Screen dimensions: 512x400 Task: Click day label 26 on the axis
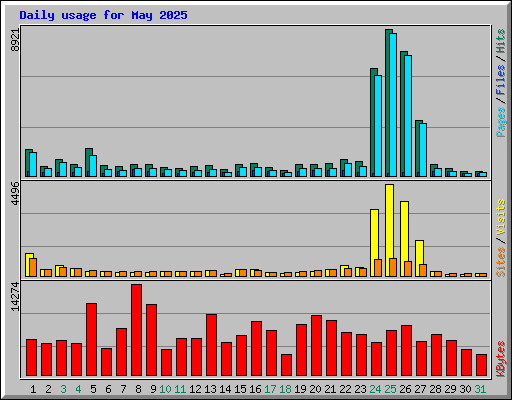pos(405,389)
